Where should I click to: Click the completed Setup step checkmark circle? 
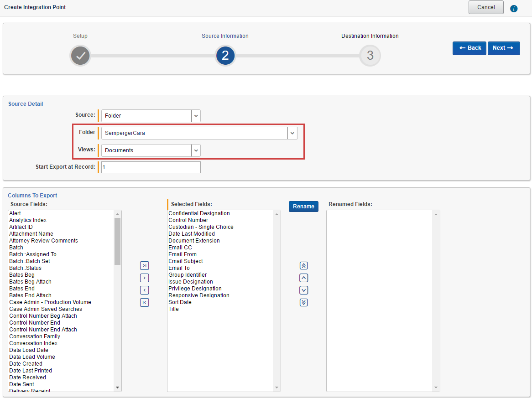pyautogui.click(x=80, y=56)
